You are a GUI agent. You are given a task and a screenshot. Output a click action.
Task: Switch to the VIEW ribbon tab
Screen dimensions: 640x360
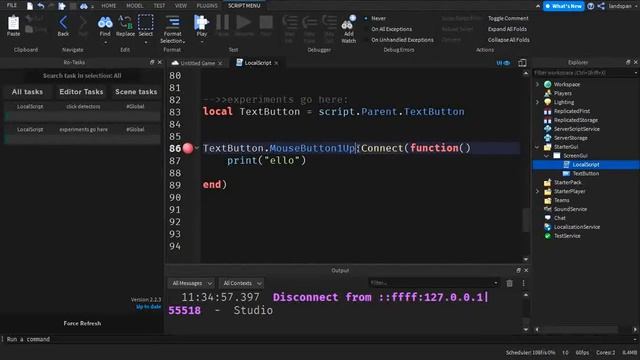click(181, 6)
